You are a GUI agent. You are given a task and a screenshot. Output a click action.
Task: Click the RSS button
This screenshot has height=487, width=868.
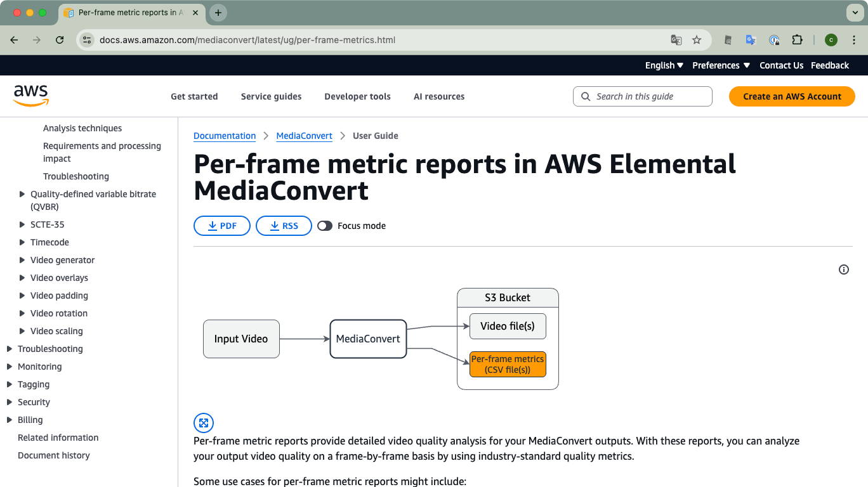[x=284, y=226]
